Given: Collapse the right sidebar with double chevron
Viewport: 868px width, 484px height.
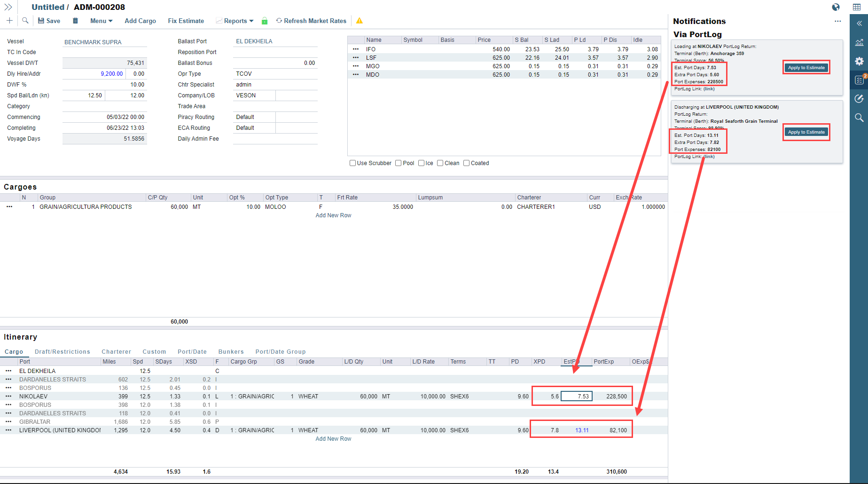Looking at the screenshot, I should click(x=859, y=23).
